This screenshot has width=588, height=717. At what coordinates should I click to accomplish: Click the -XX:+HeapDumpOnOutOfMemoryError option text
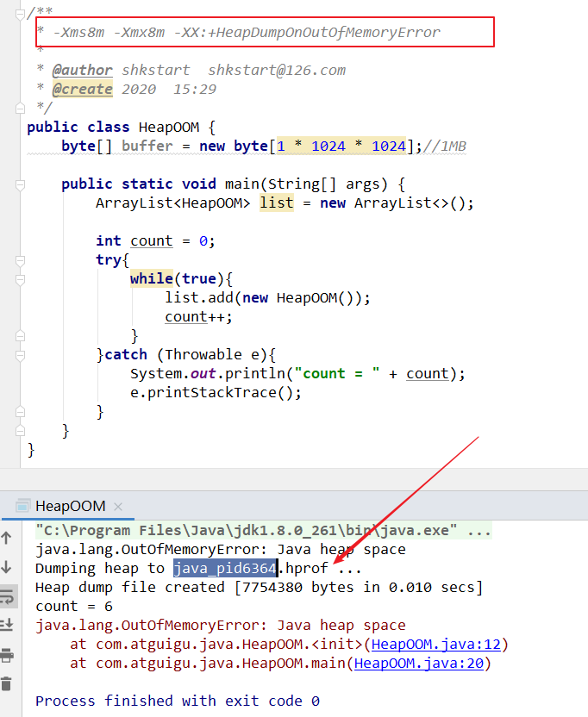[307, 33]
